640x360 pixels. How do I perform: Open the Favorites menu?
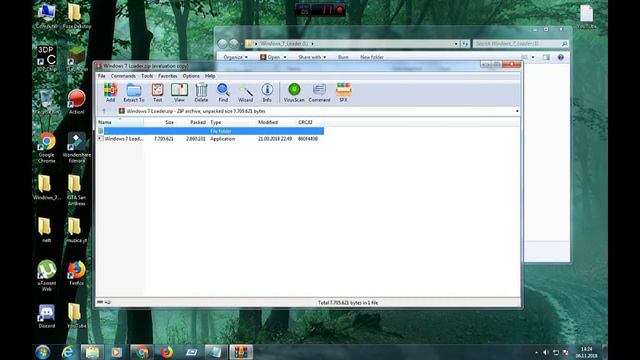[x=168, y=76]
